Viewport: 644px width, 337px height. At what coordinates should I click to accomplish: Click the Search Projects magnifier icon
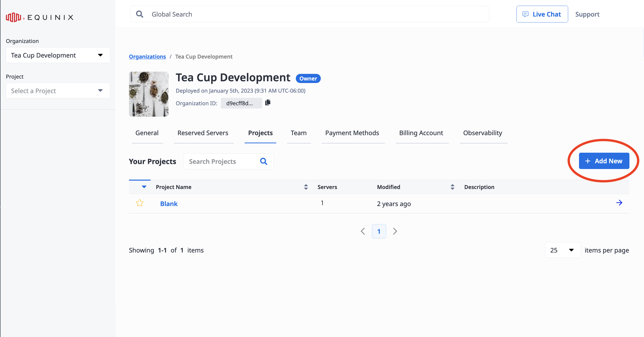click(x=263, y=161)
